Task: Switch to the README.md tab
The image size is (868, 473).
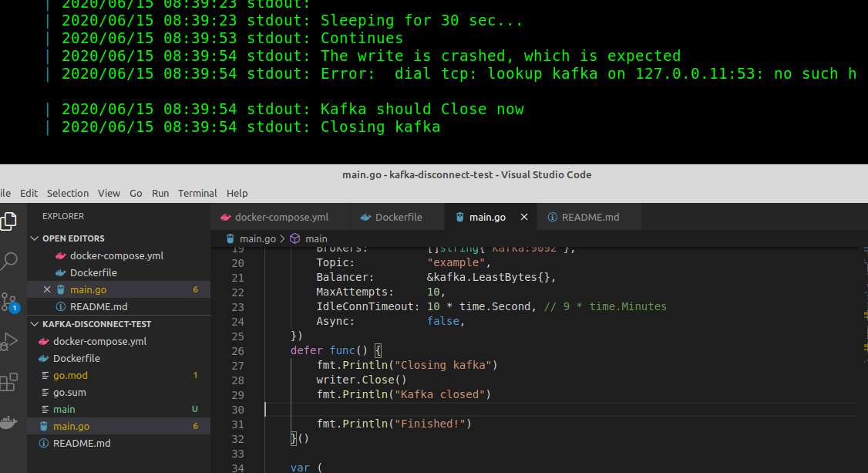Action: click(589, 217)
